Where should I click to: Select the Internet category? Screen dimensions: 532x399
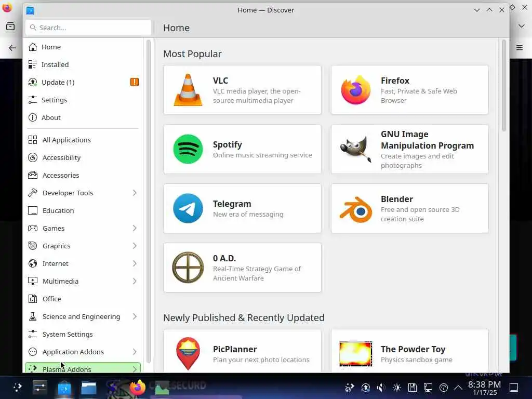click(x=83, y=263)
